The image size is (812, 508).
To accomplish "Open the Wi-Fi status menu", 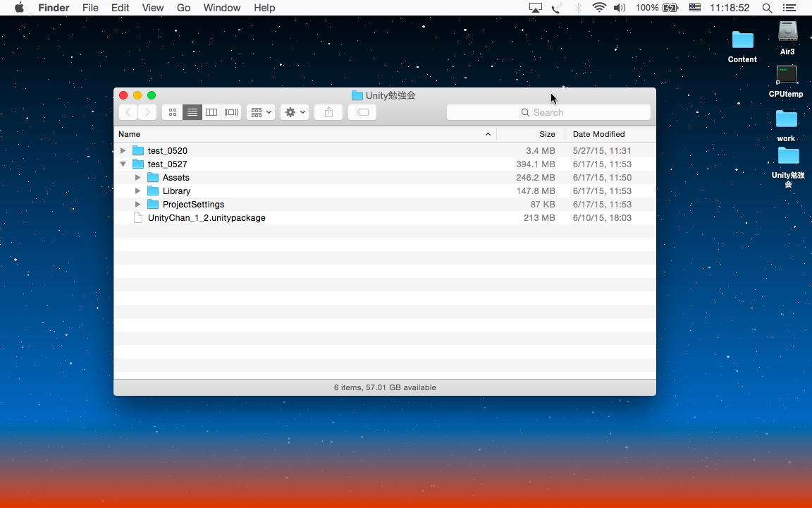I will tap(599, 8).
